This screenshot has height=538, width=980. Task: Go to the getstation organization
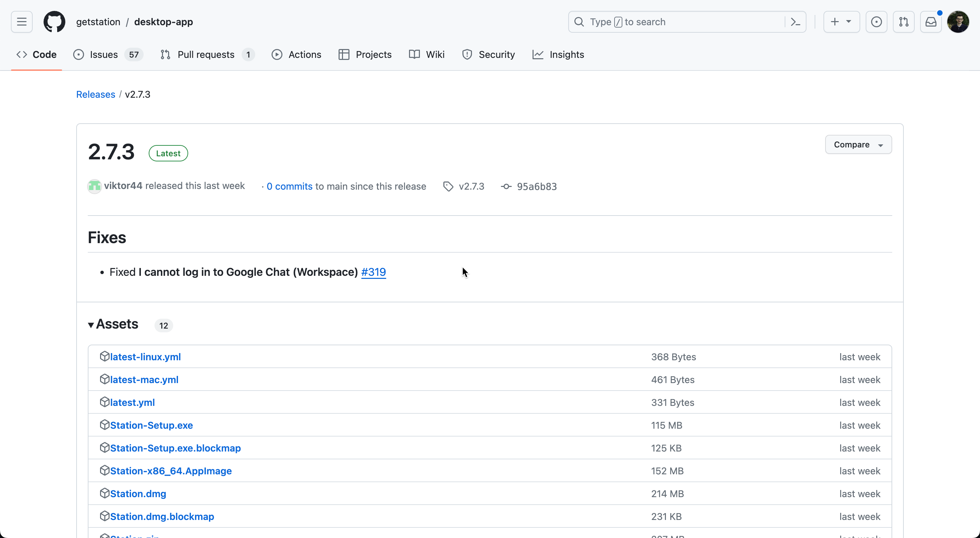click(x=98, y=22)
